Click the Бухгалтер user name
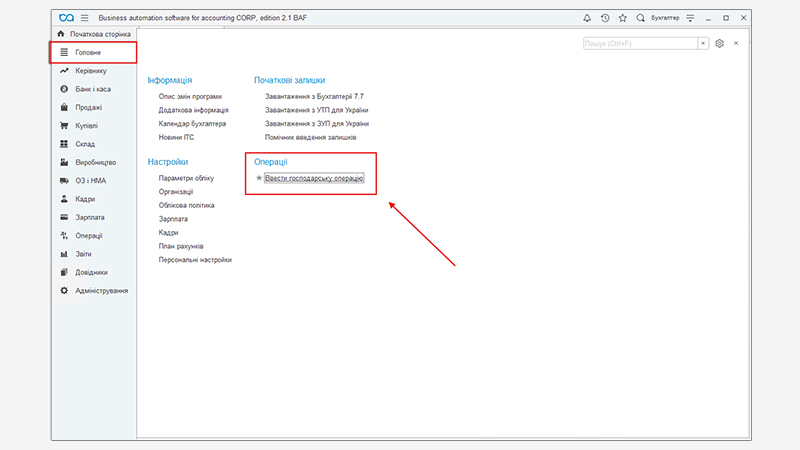Viewport: 800px width, 450px height. [665, 18]
